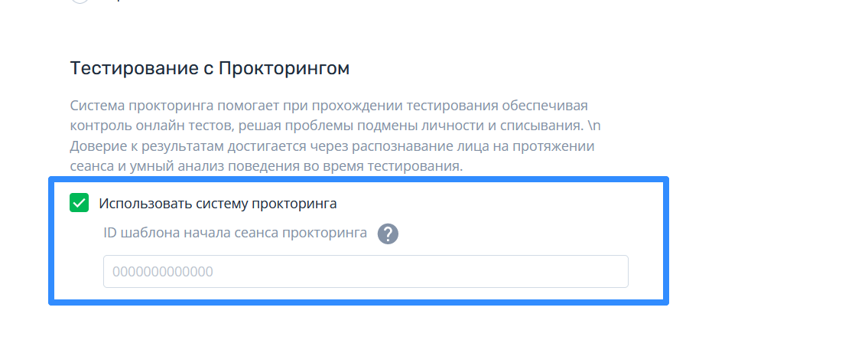Click the line starting 'Доверие к результатам'
The width and height of the screenshot is (868, 340).
(x=332, y=146)
